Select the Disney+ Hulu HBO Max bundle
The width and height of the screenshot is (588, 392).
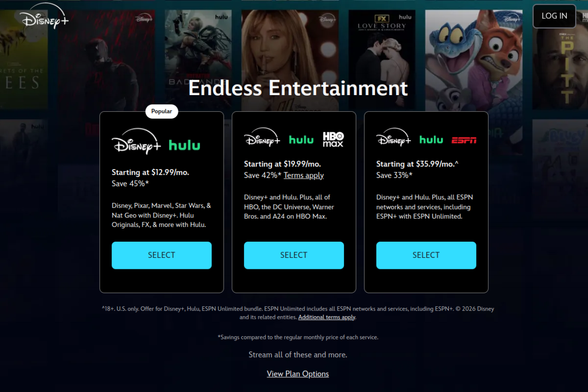(294, 255)
